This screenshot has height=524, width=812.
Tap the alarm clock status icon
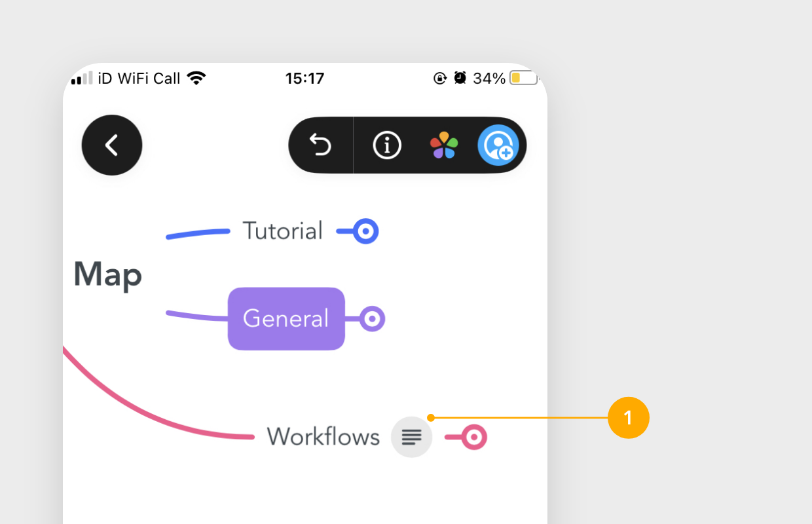click(x=460, y=79)
